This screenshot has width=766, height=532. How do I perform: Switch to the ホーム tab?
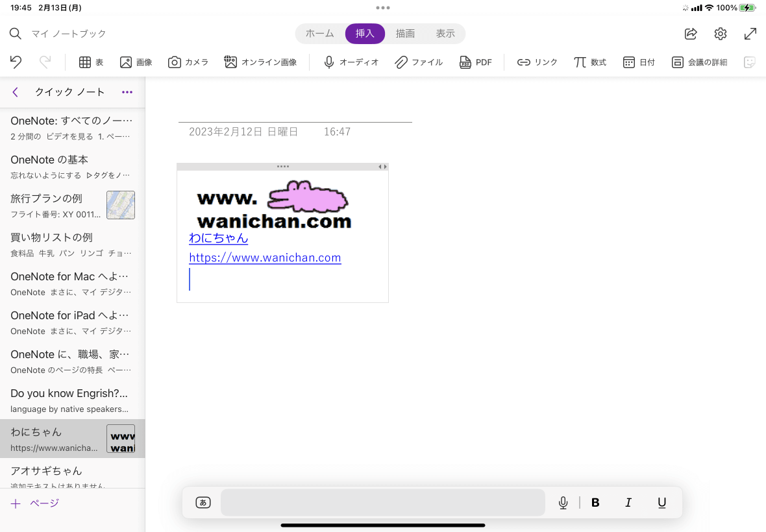[x=320, y=34]
